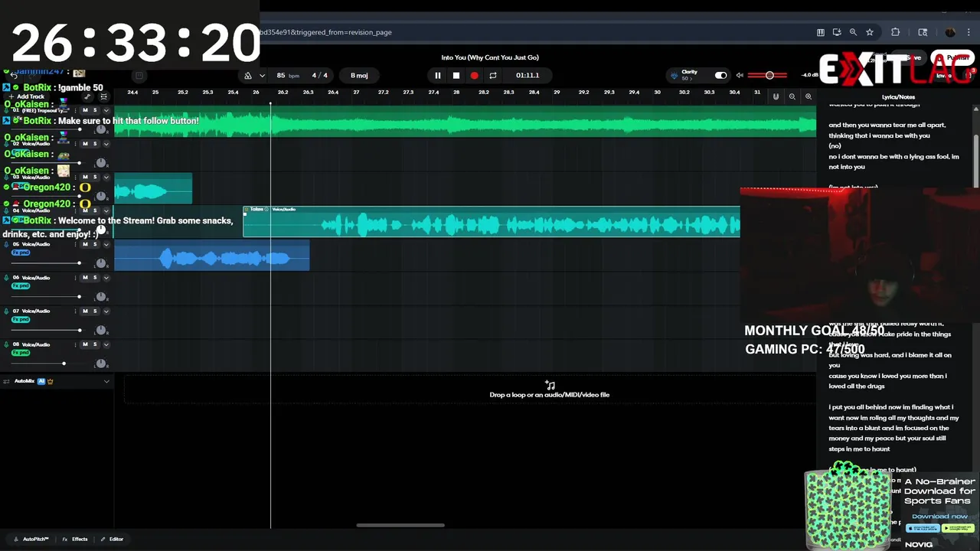Screen dimensions: 980x551
Task: Solo track 01 with its S button
Action: tap(95, 111)
